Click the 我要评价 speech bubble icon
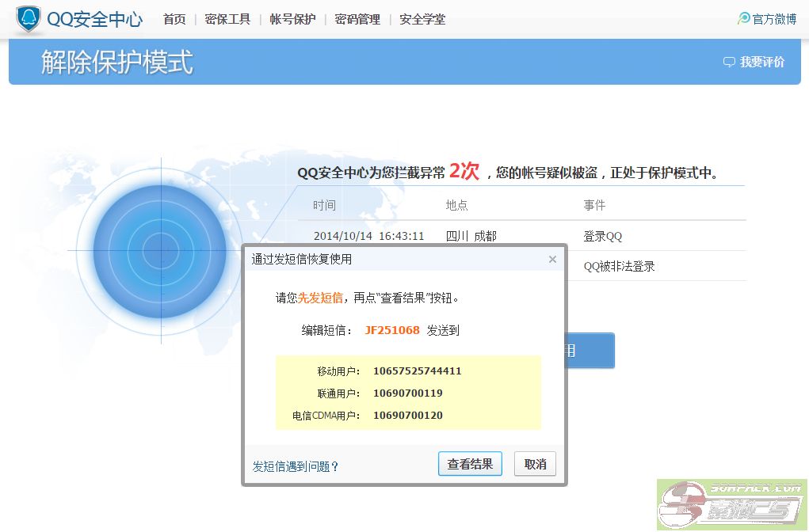 click(x=729, y=62)
